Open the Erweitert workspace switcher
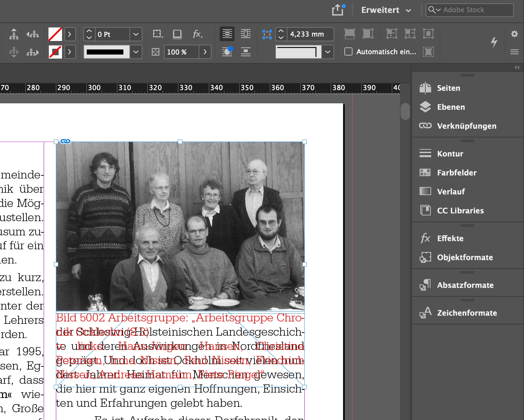The width and height of the screenshot is (524, 420). coord(386,10)
